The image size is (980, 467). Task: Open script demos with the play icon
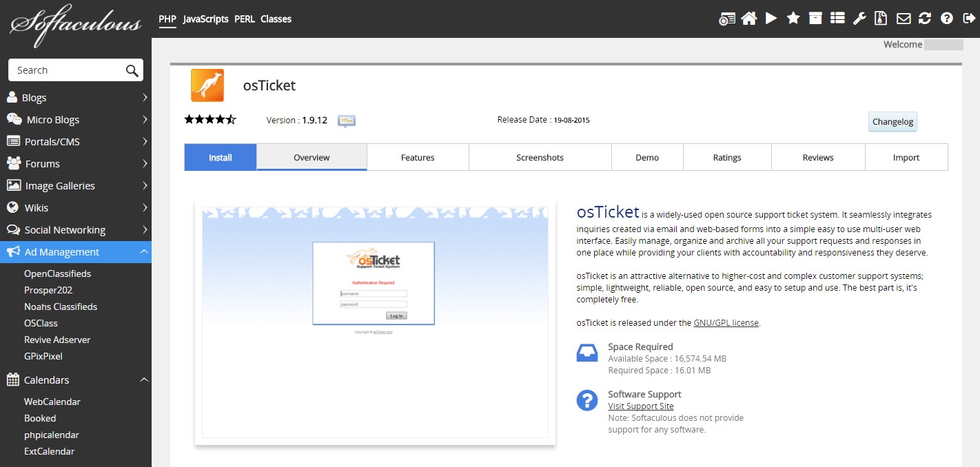point(771,18)
